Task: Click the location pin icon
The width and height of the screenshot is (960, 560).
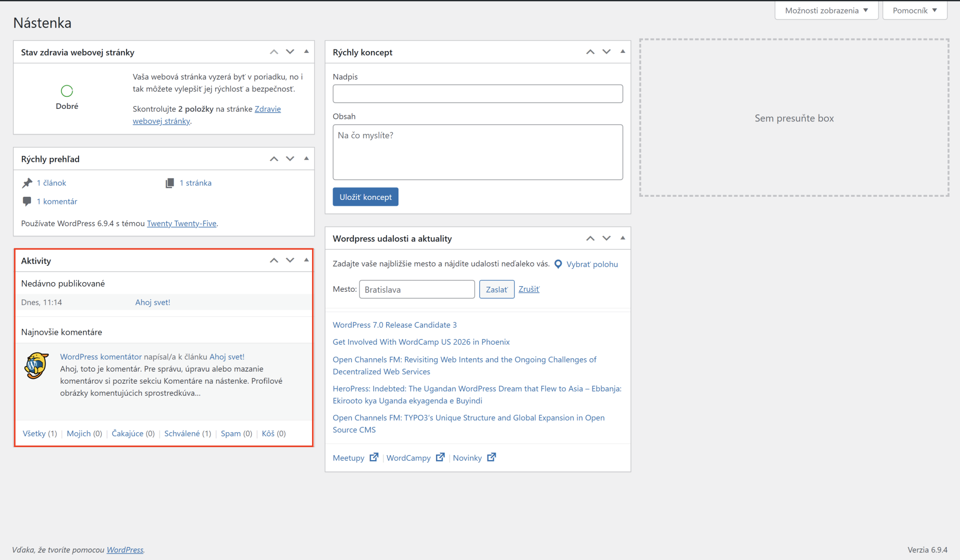Action: pos(558,264)
